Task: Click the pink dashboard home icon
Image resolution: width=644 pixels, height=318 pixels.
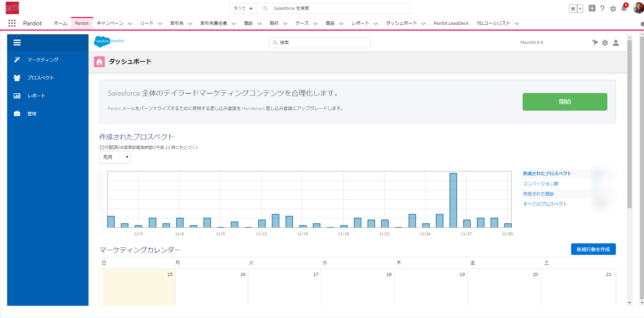Action: coord(99,62)
